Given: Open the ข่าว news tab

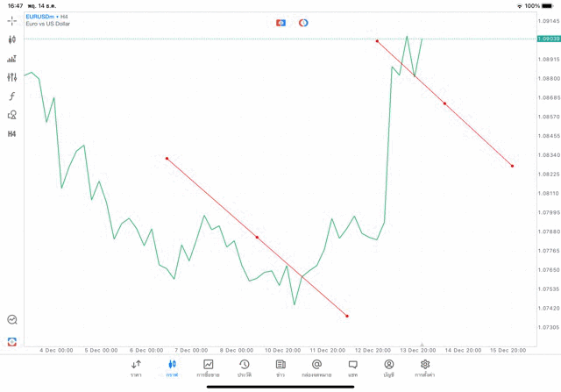Looking at the screenshot, I should pyautogui.click(x=280, y=367).
